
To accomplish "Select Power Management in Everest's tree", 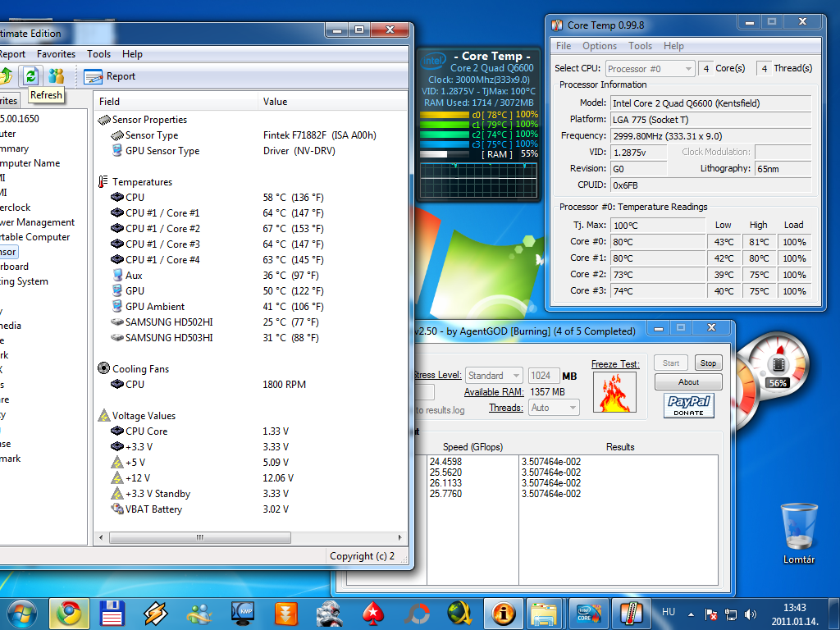I will click(37, 222).
